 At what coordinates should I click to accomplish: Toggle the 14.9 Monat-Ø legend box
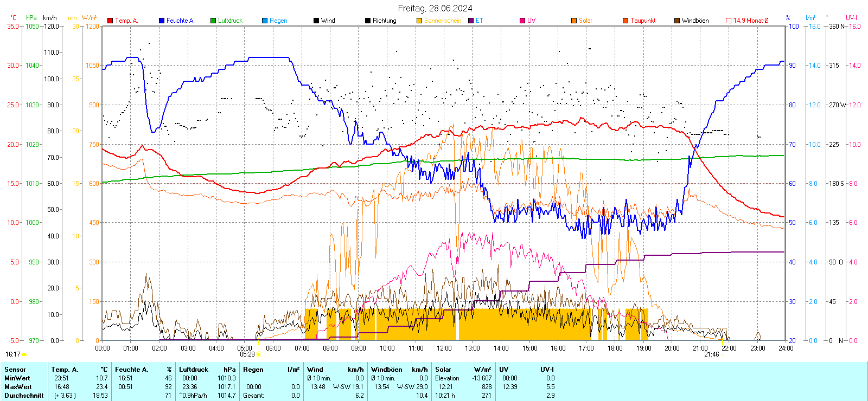coord(729,21)
